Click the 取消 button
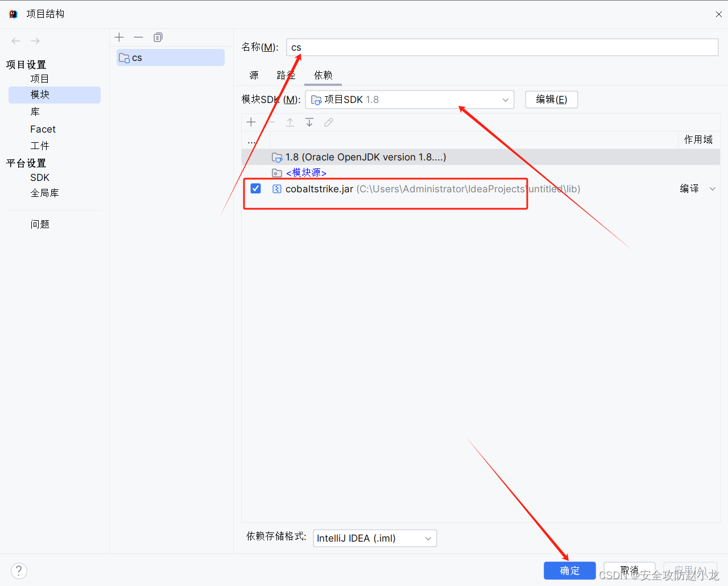This screenshot has width=728, height=586. pos(629,571)
